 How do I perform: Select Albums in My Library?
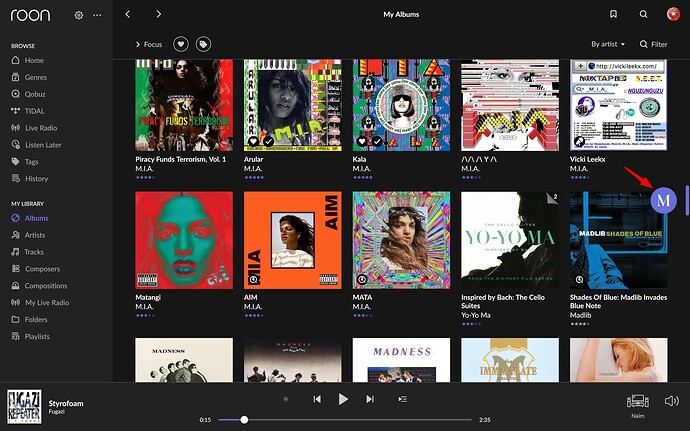[x=30, y=218]
